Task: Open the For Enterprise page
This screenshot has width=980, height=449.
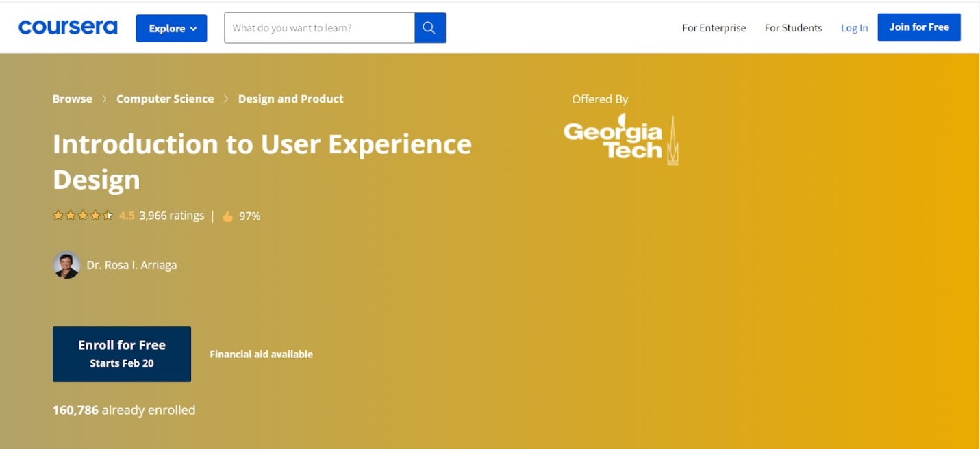Action: 714,28
